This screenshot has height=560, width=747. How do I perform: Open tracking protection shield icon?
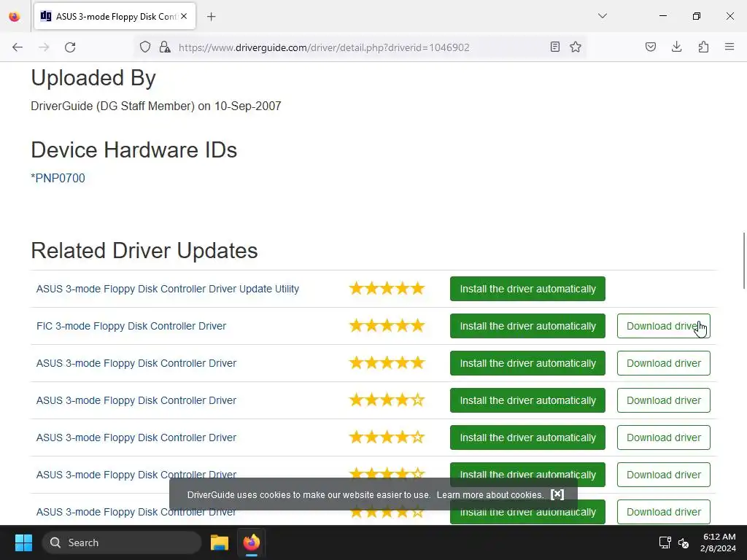pyautogui.click(x=145, y=47)
